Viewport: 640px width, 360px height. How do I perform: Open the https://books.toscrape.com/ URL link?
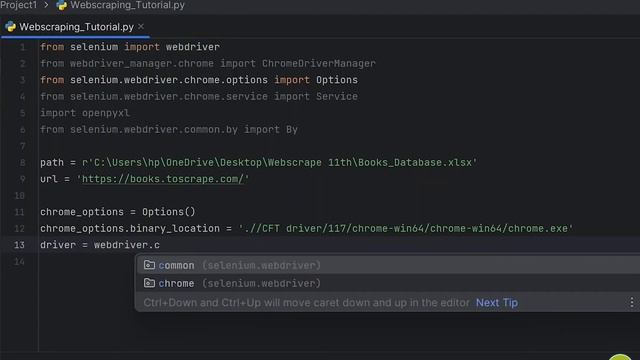tap(163, 179)
